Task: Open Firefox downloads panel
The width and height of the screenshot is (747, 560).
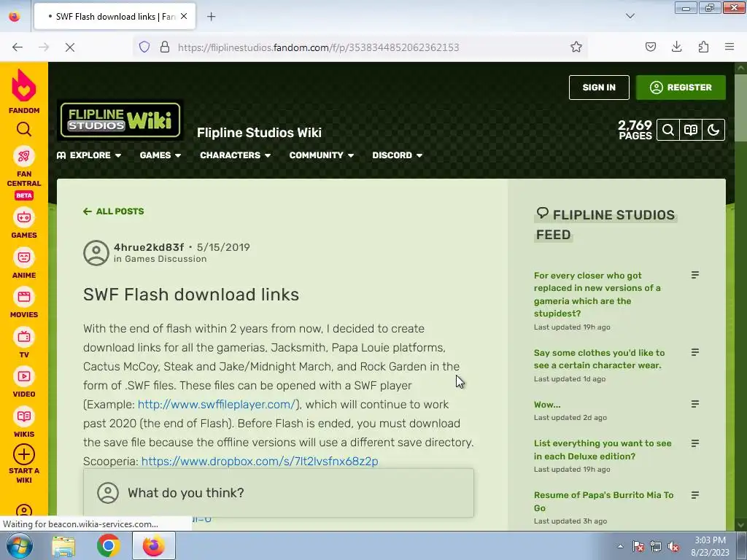Action: click(676, 47)
